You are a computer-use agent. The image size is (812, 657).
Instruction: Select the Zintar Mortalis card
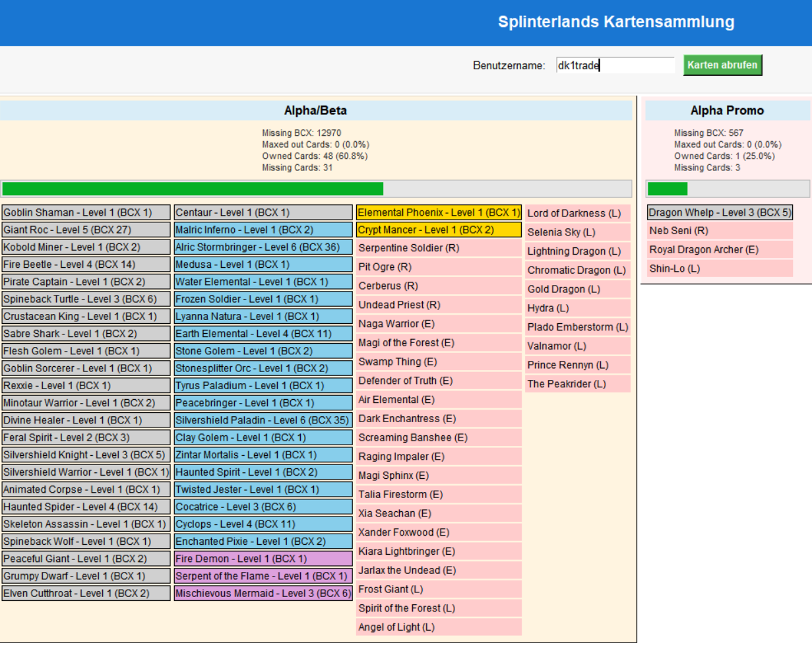(x=263, y=454)
